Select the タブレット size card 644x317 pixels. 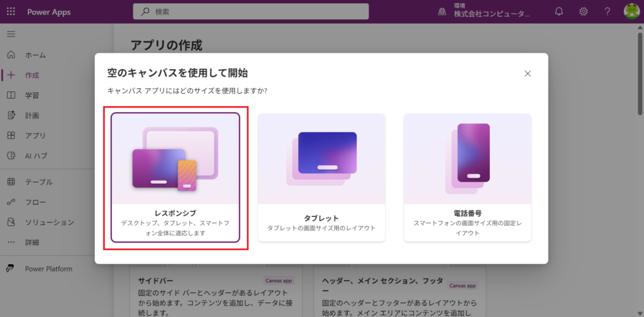tap(321, 177)
